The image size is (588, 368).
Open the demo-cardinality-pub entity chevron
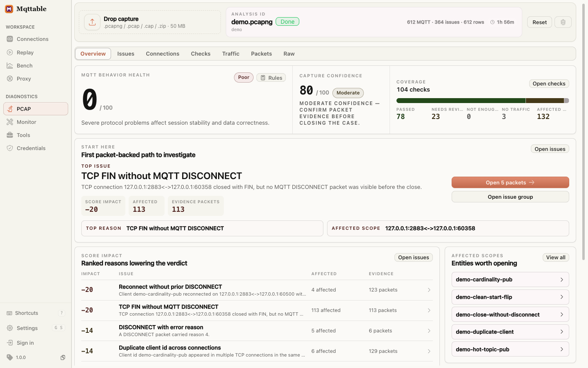[x=562, y=280]
